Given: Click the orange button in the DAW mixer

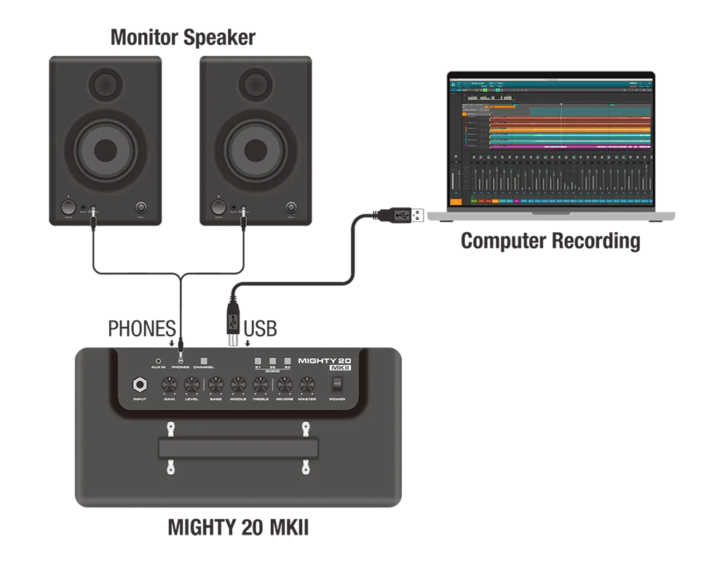Looking at the screenshot, I should point(456,201).
